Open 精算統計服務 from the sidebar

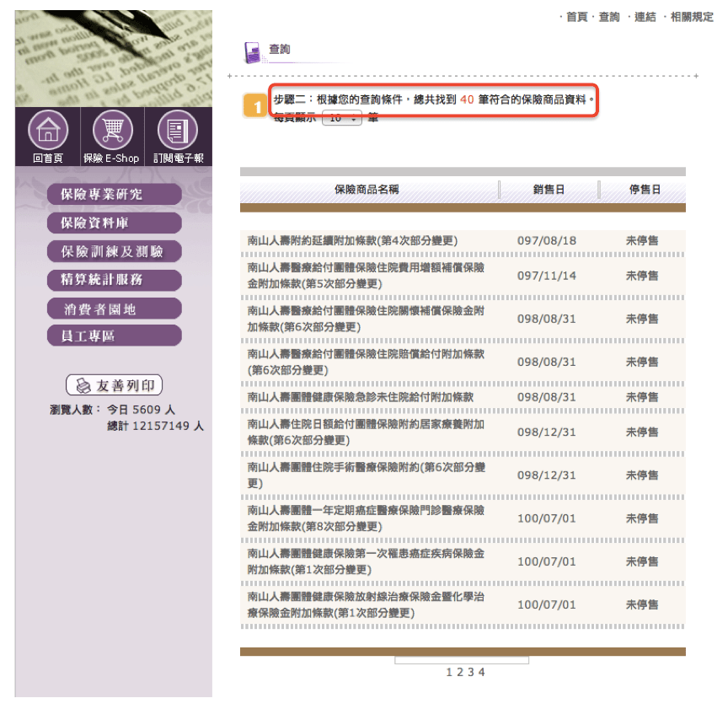click(x=114, y=280)
